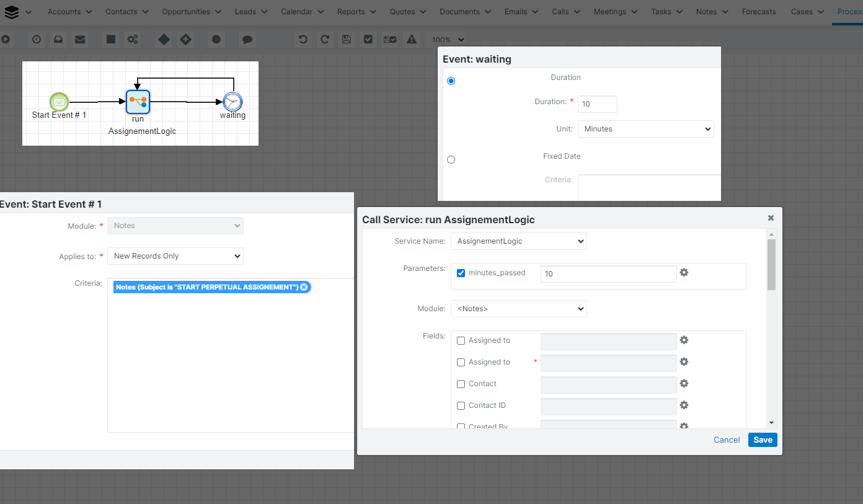Check the Created By field checkbox

(461, 427)
